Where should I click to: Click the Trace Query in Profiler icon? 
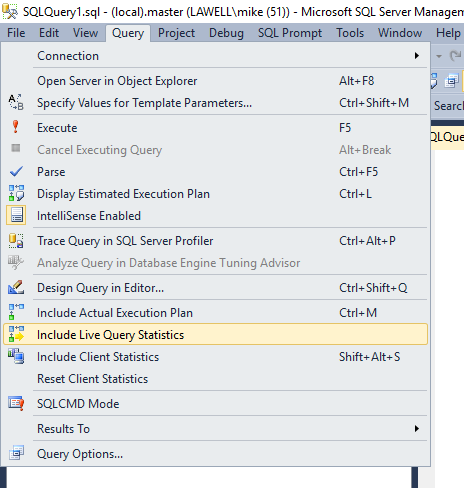pyautogui.click(x=16, y=241)
